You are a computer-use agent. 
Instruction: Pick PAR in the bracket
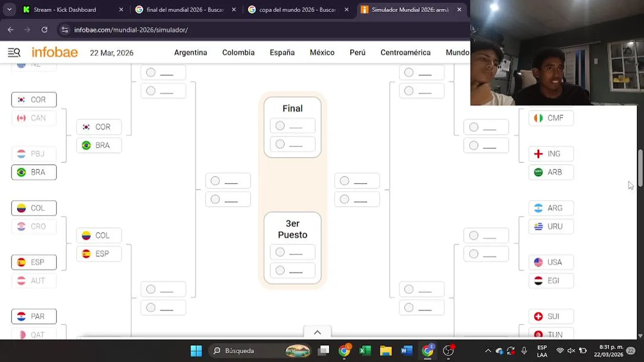pos(34,316)
